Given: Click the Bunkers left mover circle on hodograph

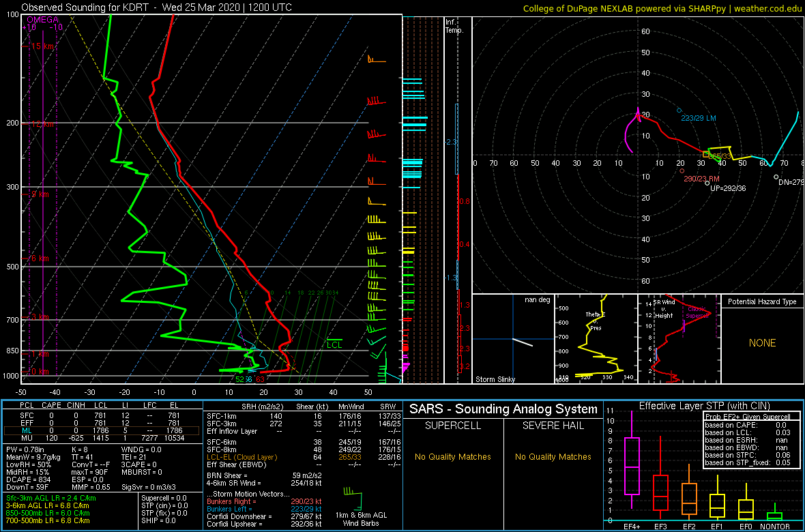Looking at the screenshot, I should 679,110.
